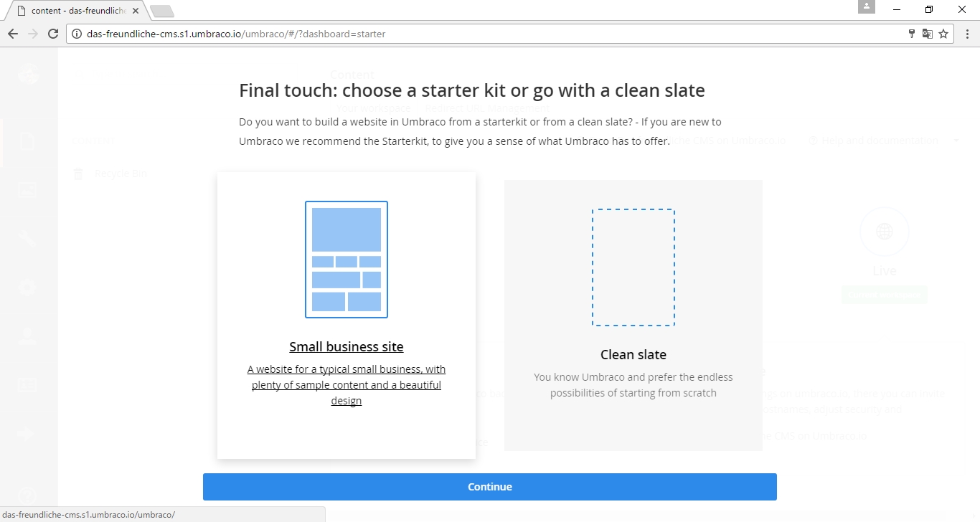Click the "Small business site" heading link

pyautogui.click(x=347, y=347)
